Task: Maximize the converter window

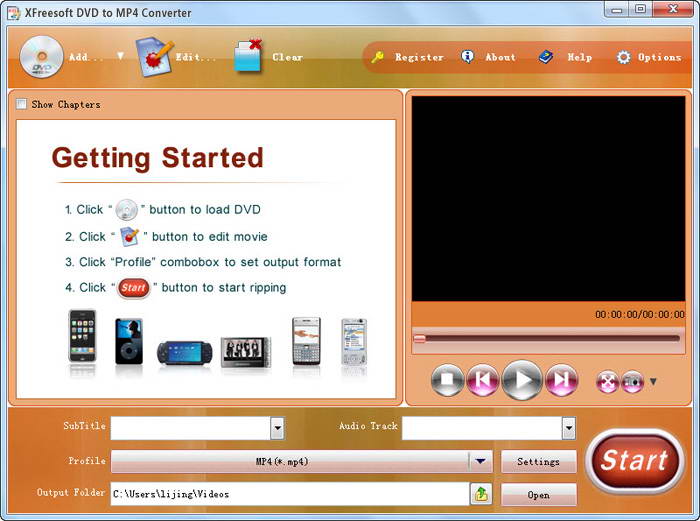Action: click(x=640, y=9)
